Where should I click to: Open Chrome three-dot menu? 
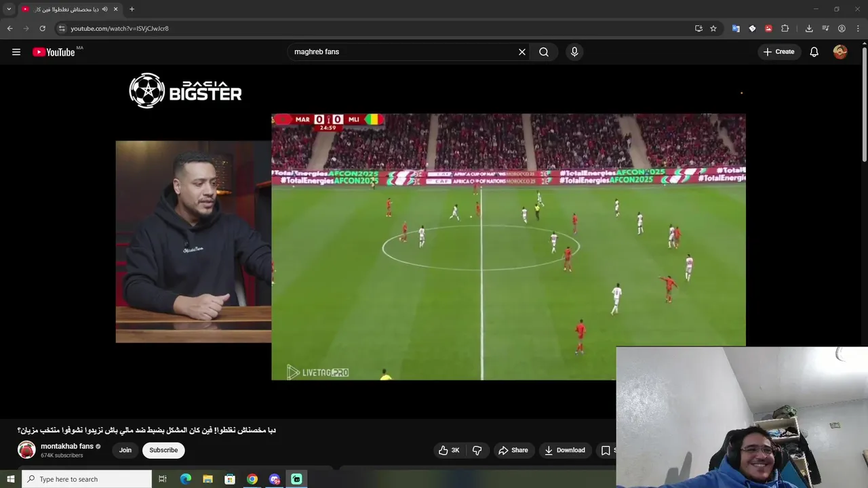tap(858, 28)
